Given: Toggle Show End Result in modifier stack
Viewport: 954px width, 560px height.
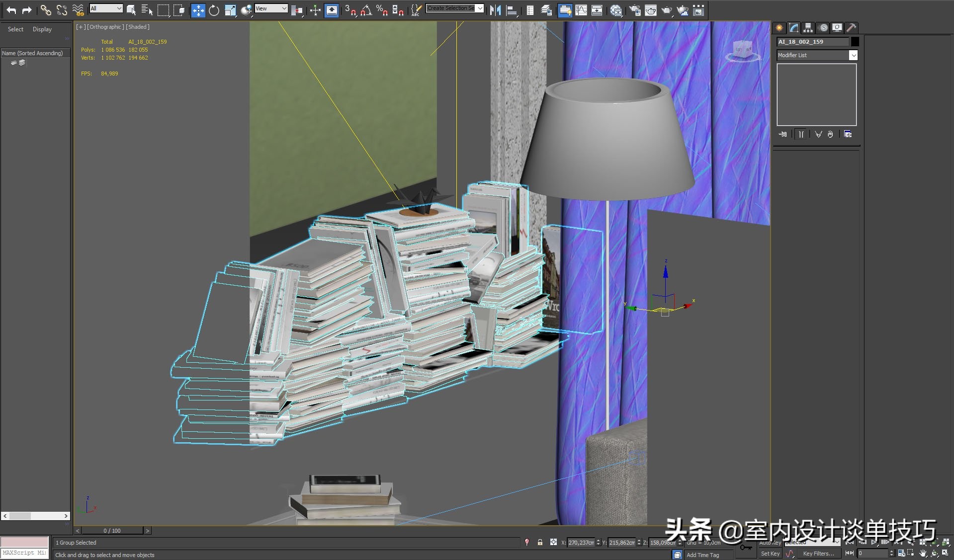Looking at the screenshot, I should point(801,134).
